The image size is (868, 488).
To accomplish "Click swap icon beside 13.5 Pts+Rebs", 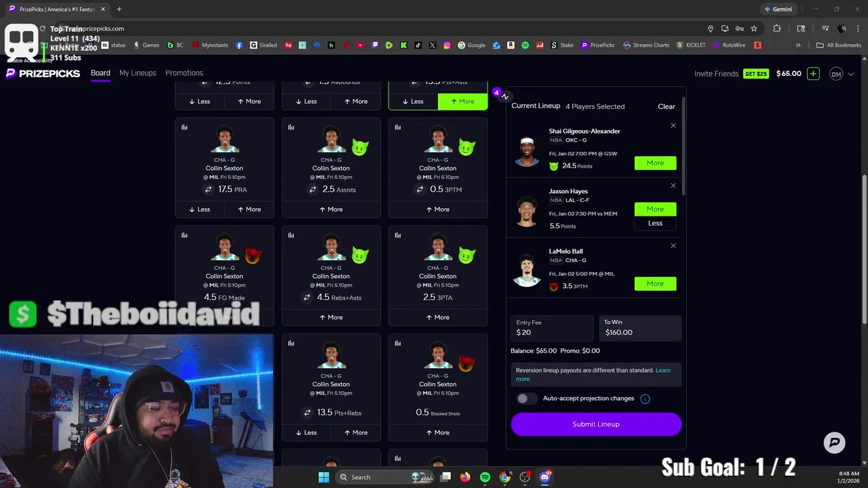I will (x=307, y=412).
